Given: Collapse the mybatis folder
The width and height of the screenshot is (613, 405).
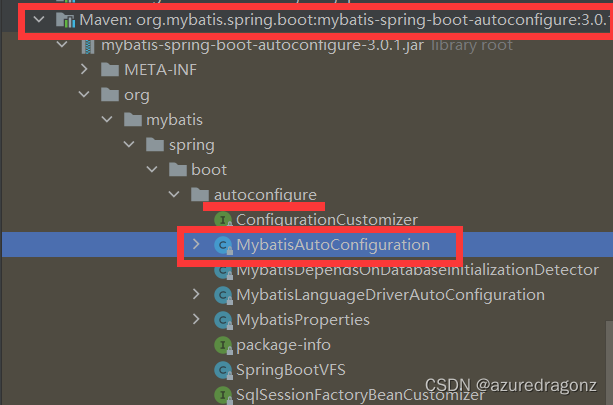Looking at the screenshot, I should pyautogui.click(x=107, y=119).
